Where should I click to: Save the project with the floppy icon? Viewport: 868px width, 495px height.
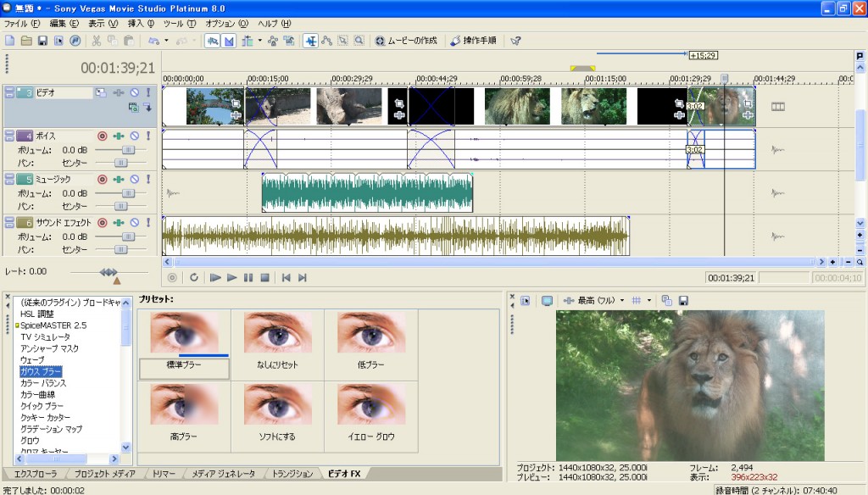click(x=42, y=41)
